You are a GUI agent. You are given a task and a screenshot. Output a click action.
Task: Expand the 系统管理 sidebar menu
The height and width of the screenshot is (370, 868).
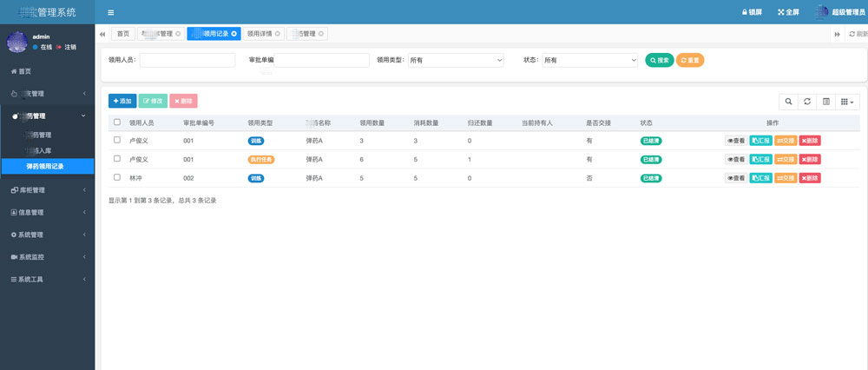[47, 235]
